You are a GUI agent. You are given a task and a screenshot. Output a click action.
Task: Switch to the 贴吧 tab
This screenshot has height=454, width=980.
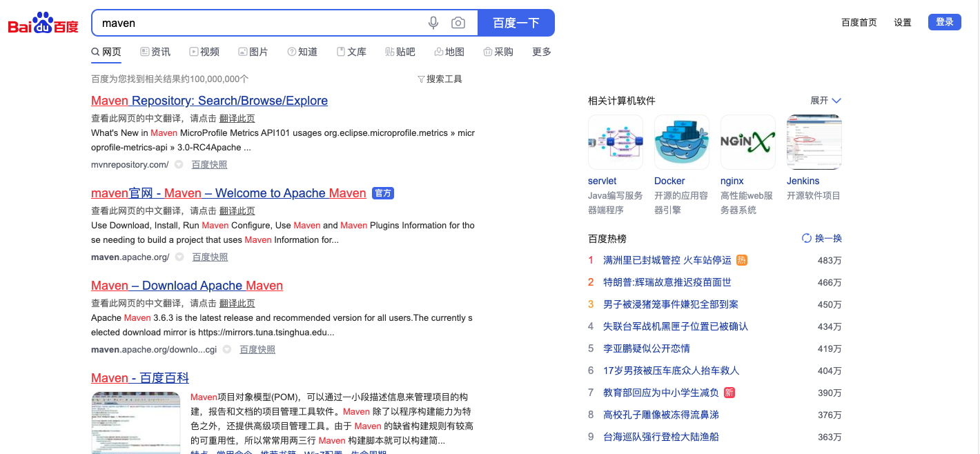click(400, 52)
